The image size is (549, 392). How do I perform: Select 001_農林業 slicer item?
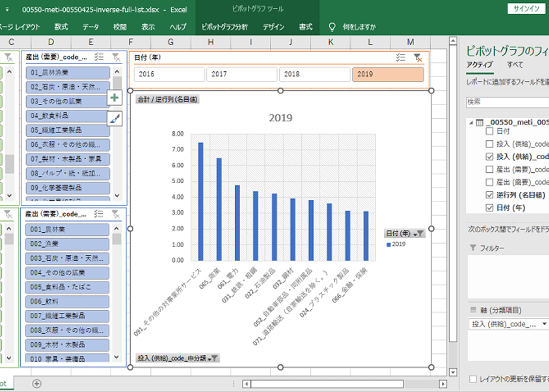(67, 230)
